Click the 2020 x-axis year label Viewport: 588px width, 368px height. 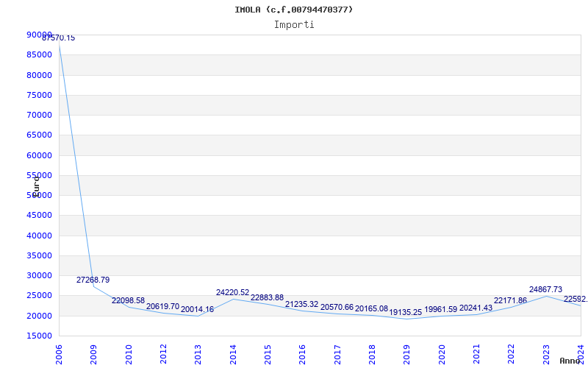point(442,355)
